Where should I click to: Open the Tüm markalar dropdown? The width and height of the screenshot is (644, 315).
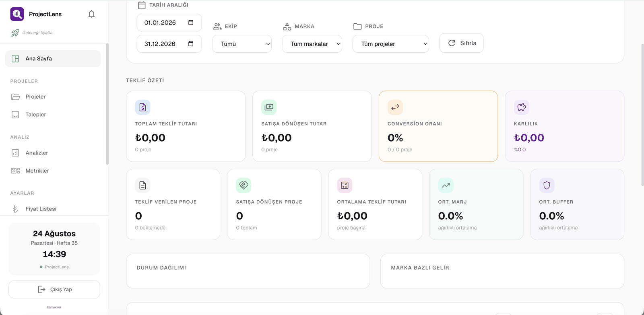(312, 44)
